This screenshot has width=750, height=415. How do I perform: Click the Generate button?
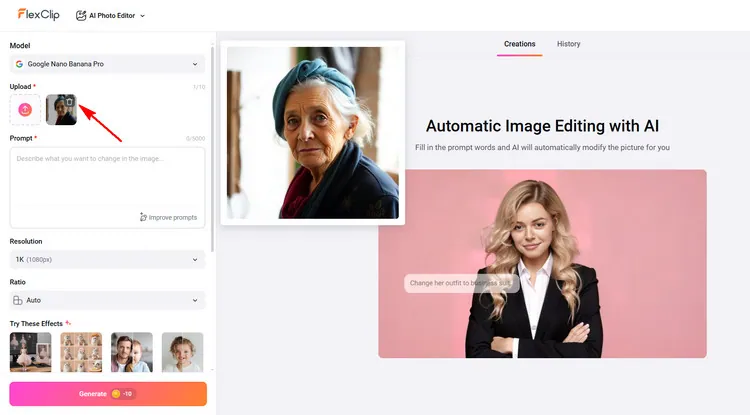[108, 394]
